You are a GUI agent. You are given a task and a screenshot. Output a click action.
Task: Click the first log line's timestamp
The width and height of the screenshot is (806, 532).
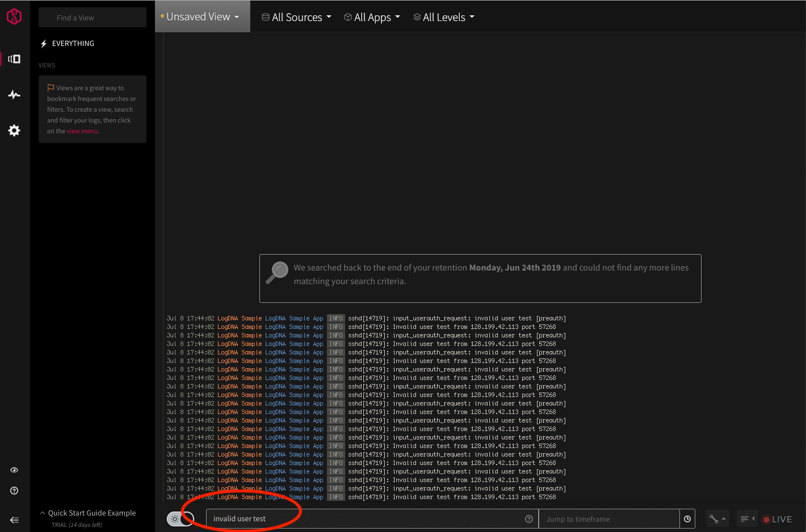[x=190, y=319]
